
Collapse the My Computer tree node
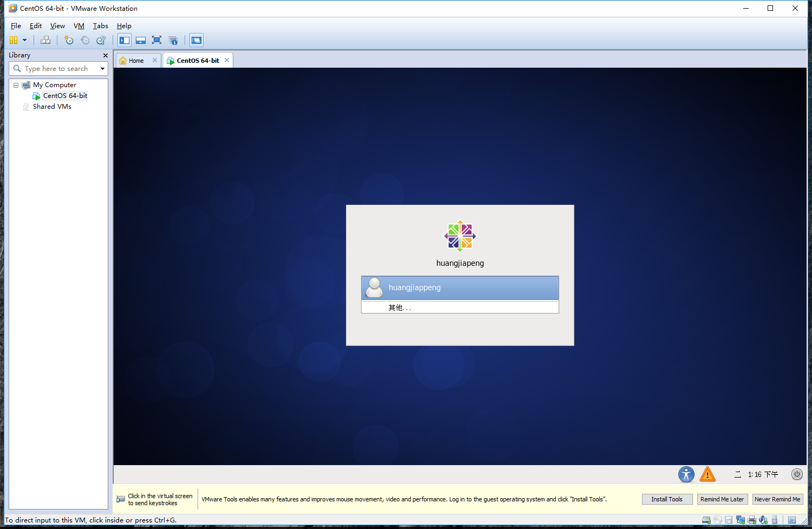pos(16,85)
